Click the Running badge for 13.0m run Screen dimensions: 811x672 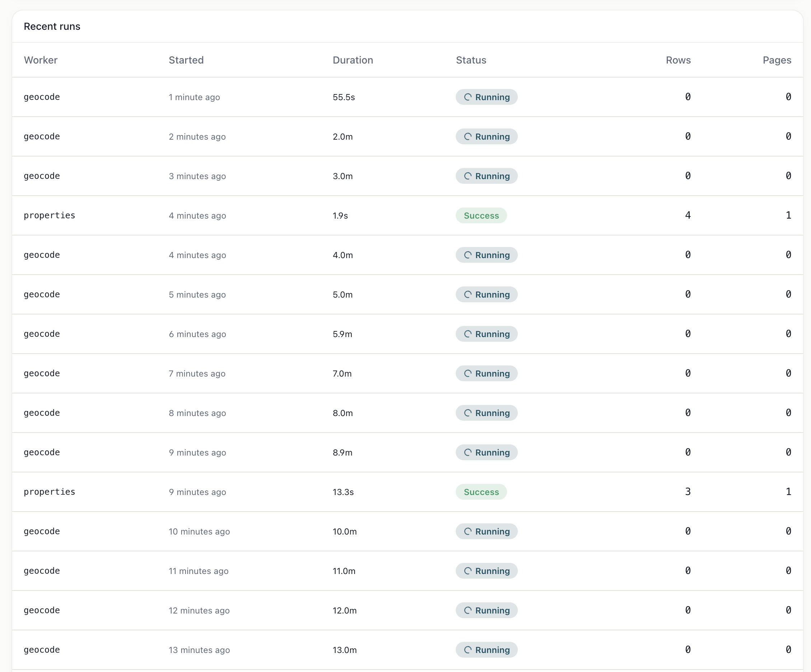tap(487, 650)
